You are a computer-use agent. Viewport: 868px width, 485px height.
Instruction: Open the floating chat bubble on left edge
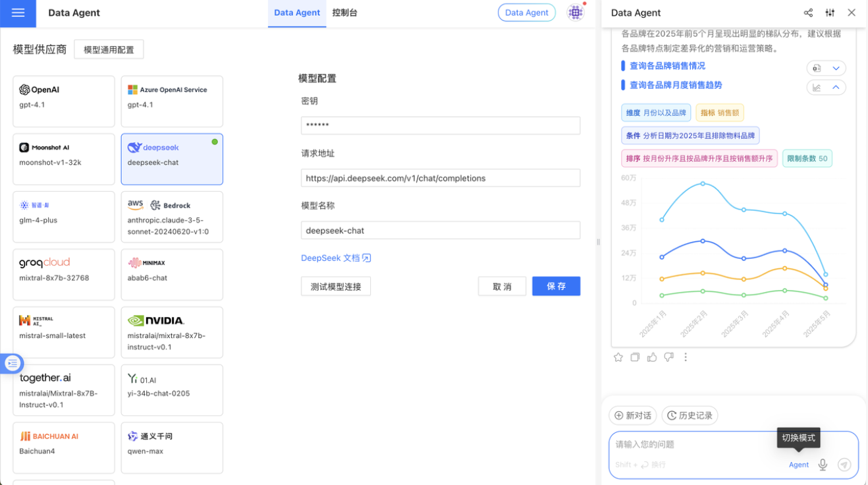click(12, 363)
